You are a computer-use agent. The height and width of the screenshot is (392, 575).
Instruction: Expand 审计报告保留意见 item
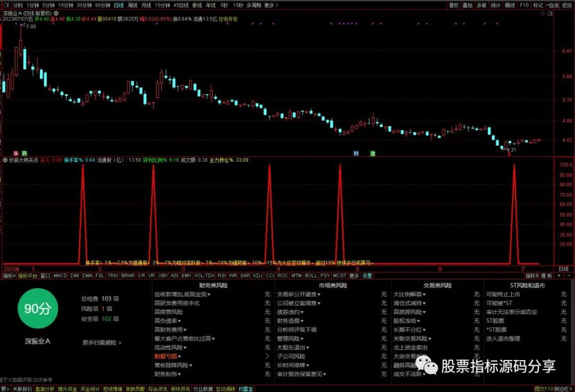[301, 374]
